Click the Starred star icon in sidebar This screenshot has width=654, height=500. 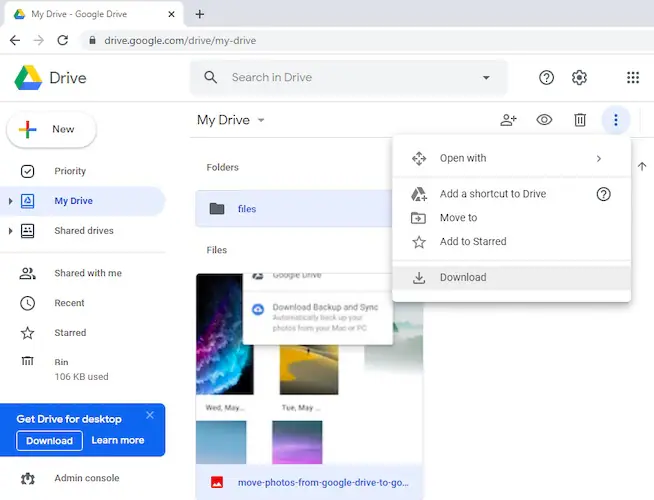pyautogui.click(x=28, y=333)
